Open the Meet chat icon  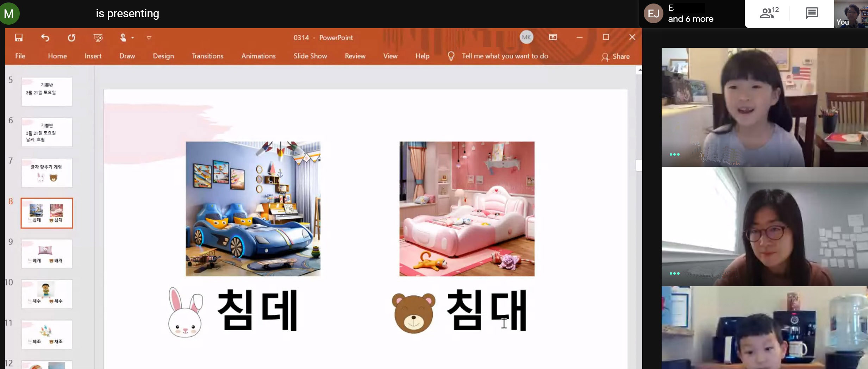pyautogui.click(x=812, y=13)
